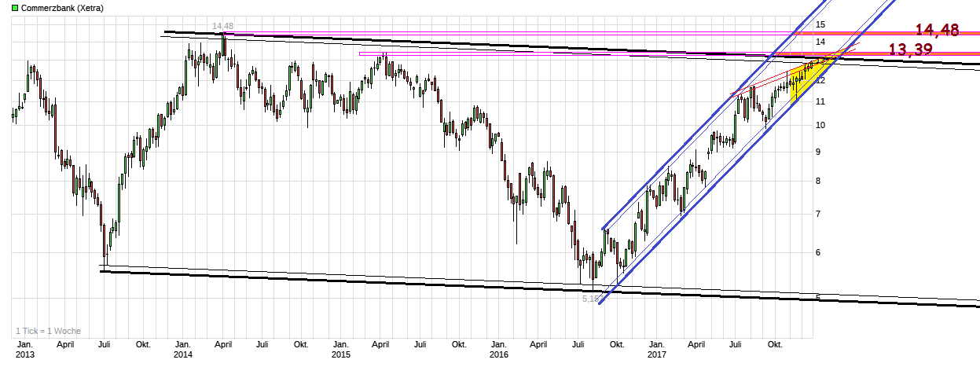The image size is (980, 367).
Task: Click the large red 13,39 price label
Action: point(911,50)
